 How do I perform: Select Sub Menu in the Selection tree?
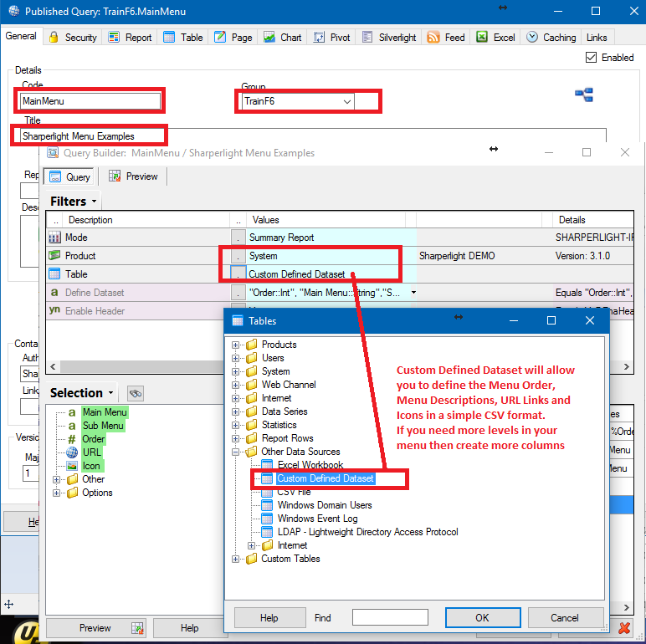click(103, 426)
